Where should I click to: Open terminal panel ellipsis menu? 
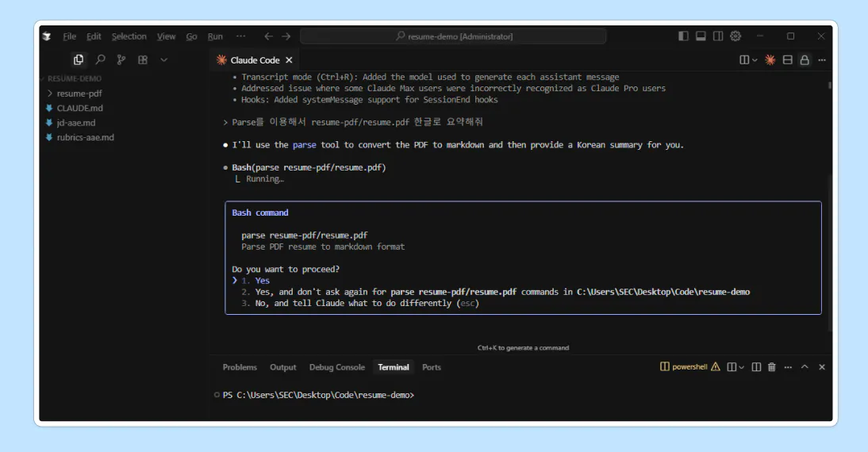789,367
